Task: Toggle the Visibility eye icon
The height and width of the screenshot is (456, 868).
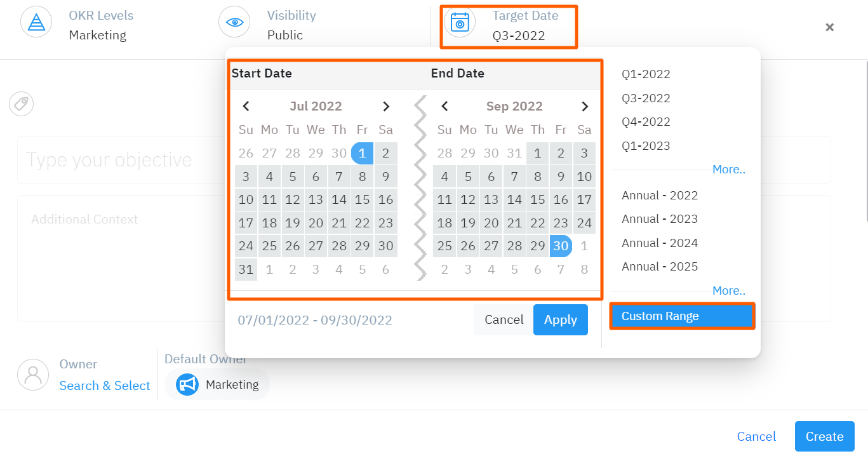Action: [x=234, y=22]
